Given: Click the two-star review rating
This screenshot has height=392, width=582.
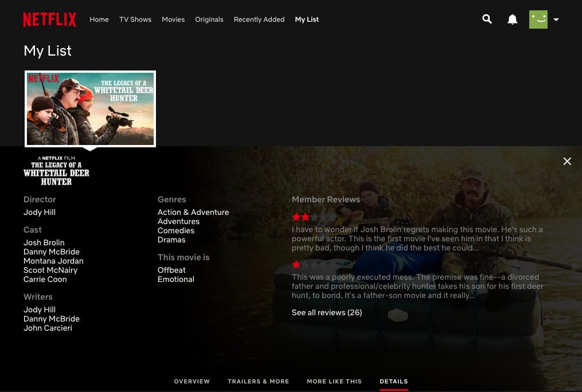Looking at the screenshot, I should tap(314, 217).
